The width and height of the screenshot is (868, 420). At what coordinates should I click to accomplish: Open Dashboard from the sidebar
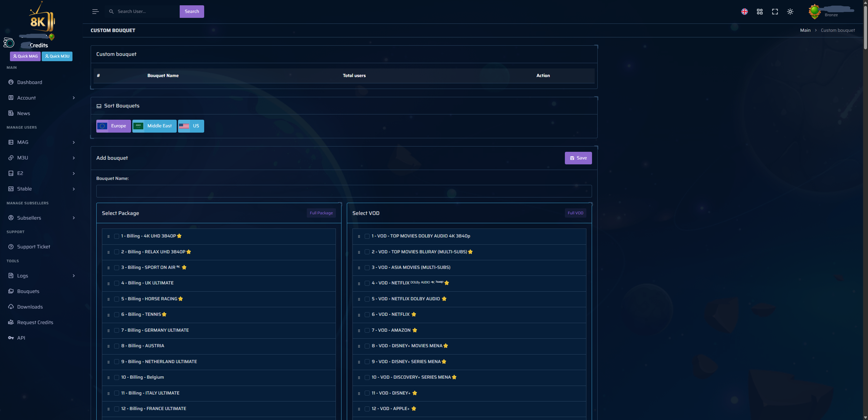[x=30, y=82]
